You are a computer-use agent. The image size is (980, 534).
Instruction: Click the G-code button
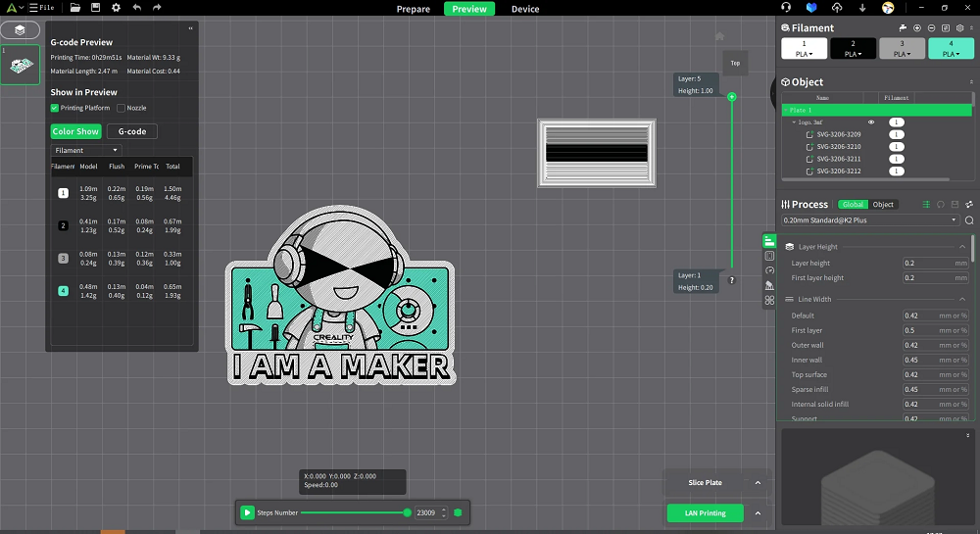tap(131, 131)
